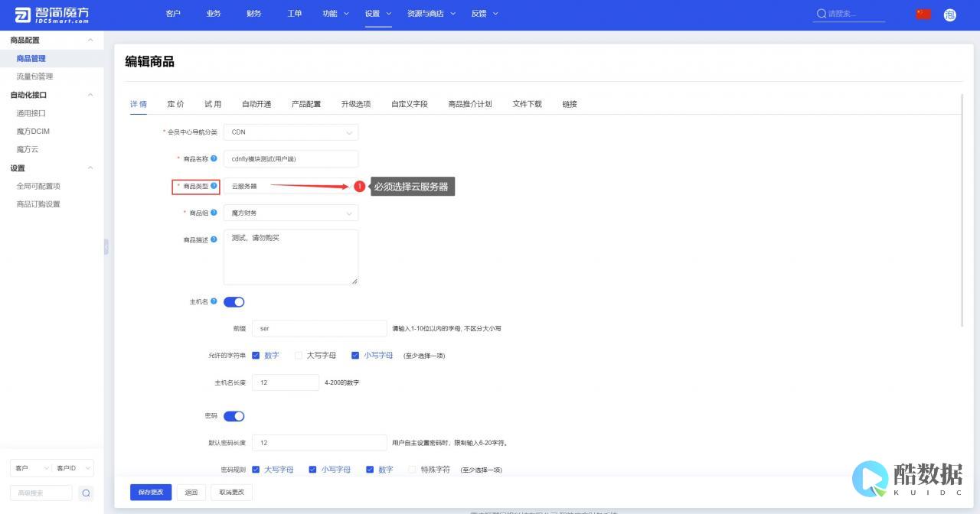The width and height of the screenshot is (980, 514).
Task: Uncheck 小写字母 under 允许的字符串
Action: 355,355
